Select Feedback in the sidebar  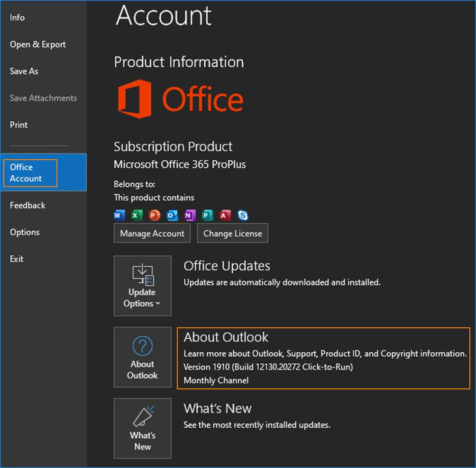coord(27,206)
